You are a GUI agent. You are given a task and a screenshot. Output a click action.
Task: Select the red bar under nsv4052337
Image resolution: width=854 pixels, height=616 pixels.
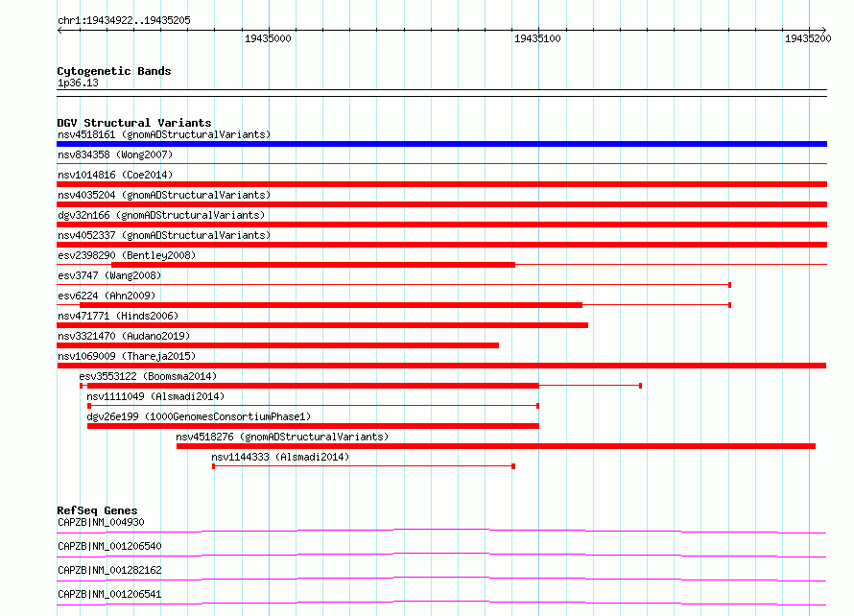coord(441,245)
